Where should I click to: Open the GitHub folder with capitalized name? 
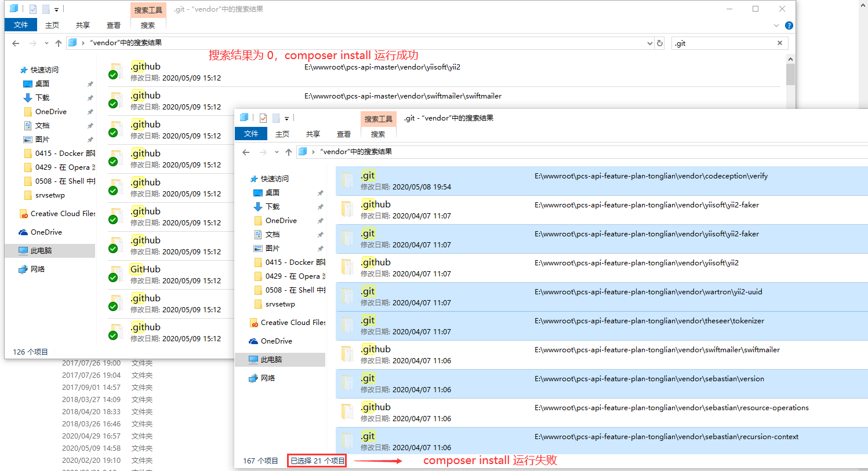(145, 269)
